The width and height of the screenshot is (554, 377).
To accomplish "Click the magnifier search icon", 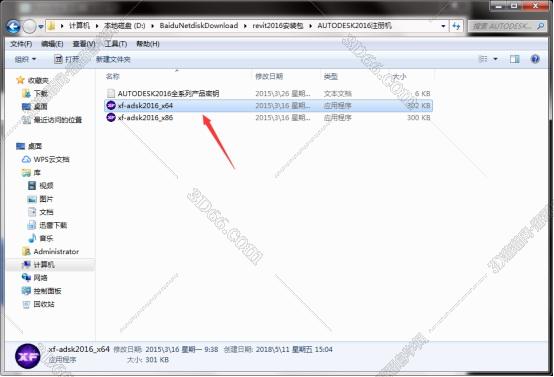I will [540, 26].
